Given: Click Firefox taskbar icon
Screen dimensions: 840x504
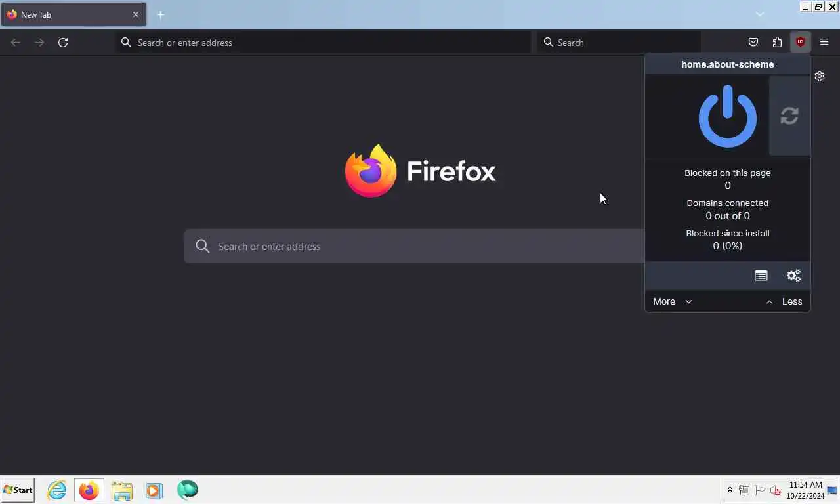Looking at the screenshot, I should tap(89, 490).
